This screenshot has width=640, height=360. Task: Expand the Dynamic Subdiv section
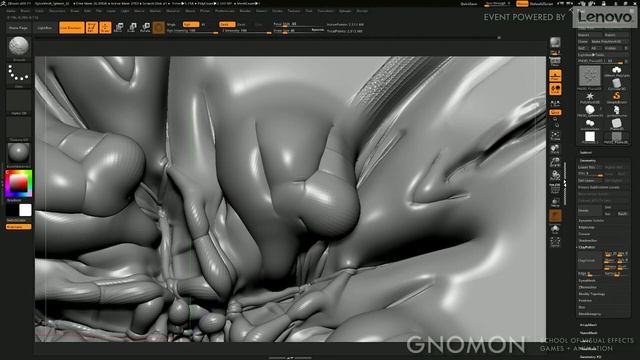591,220
